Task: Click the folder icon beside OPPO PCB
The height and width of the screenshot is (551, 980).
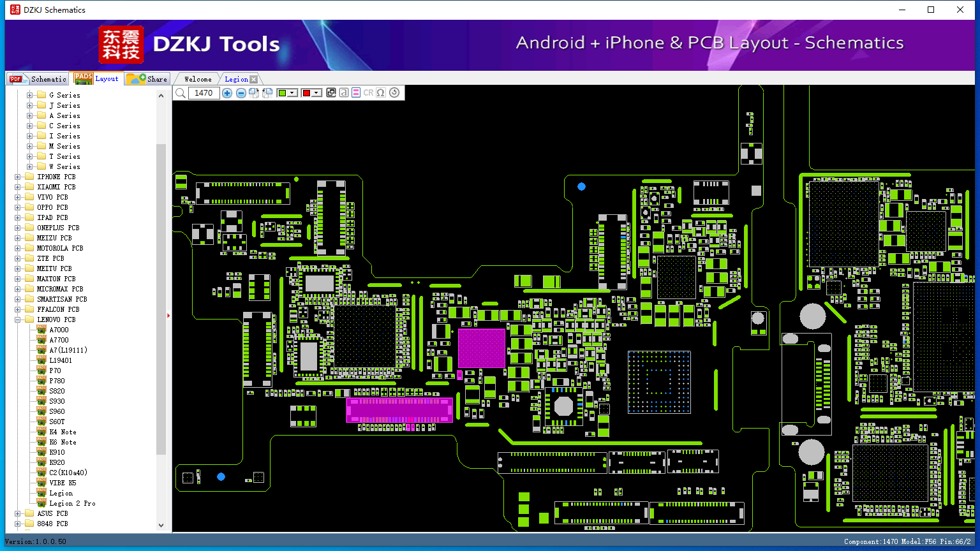Action: click(29, 207)
